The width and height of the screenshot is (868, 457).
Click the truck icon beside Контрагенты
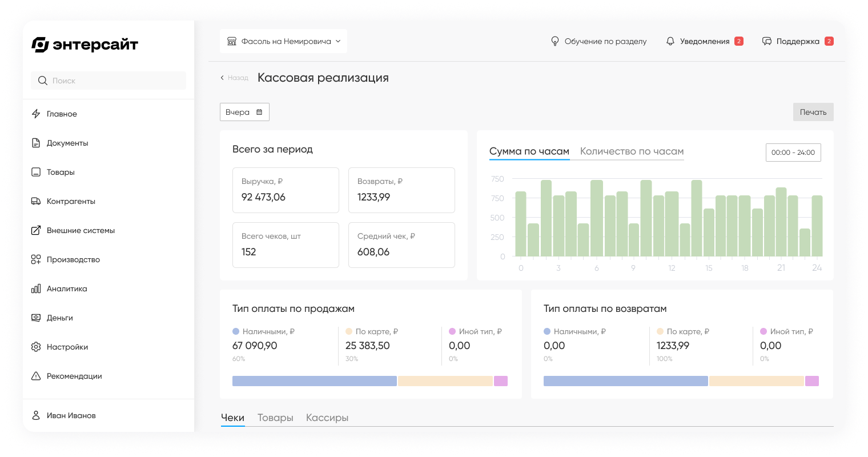36,201
